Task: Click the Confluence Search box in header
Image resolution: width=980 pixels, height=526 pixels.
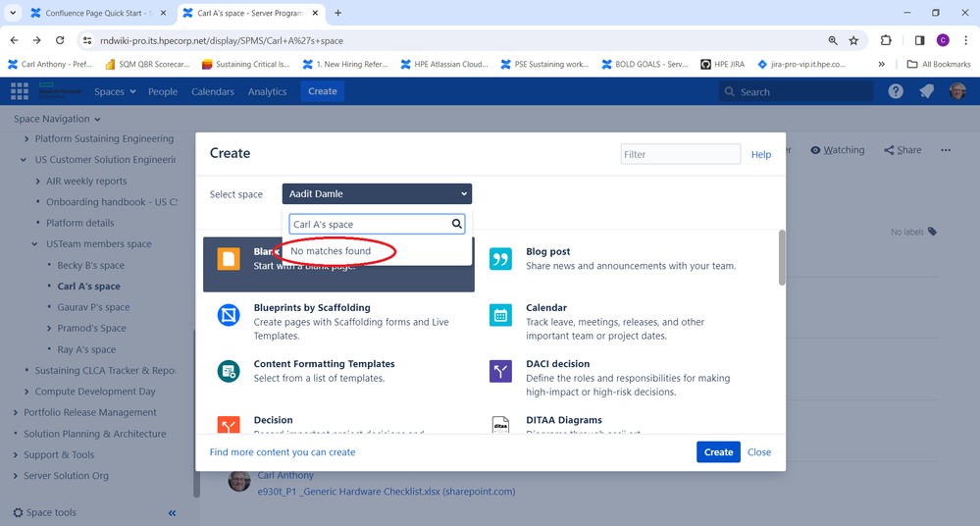Action: click(796, 92)
